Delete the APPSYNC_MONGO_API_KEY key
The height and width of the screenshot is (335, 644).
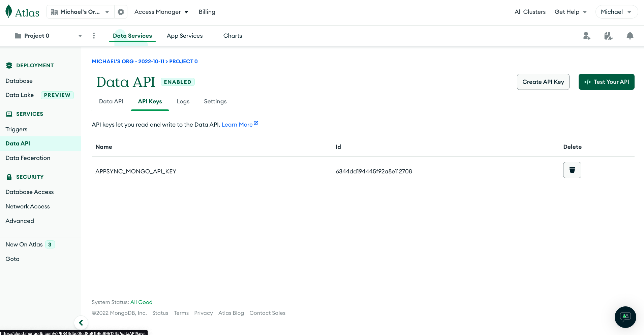pyautogui.click(x=572, y=170)
